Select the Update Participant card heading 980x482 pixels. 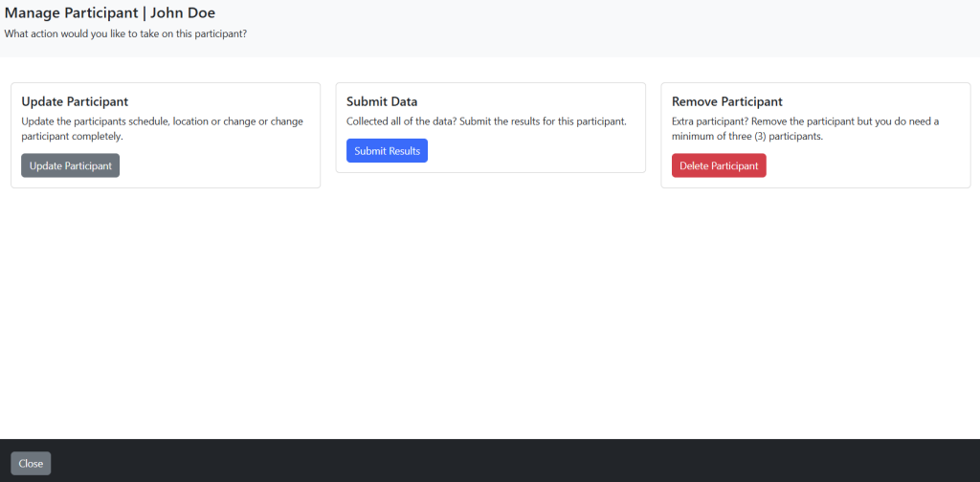click(x=75, y=101)
